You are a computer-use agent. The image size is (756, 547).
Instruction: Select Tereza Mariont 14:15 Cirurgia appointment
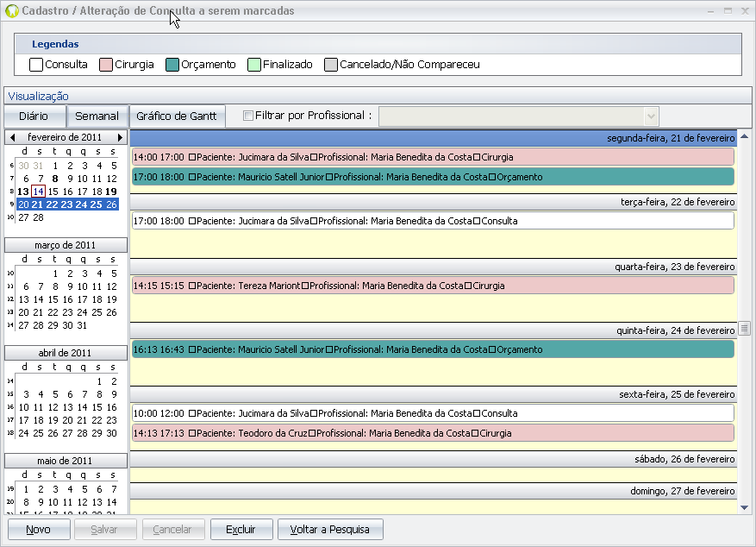[x=433, y=286]
